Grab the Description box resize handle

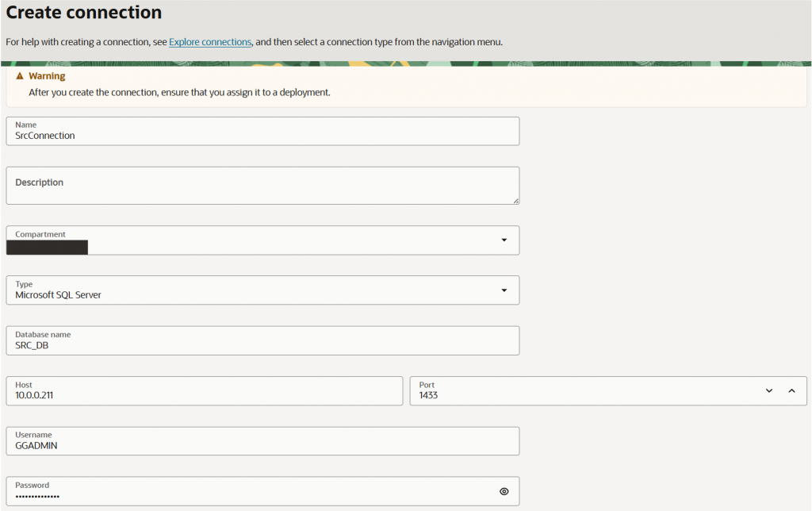(516, 201)
